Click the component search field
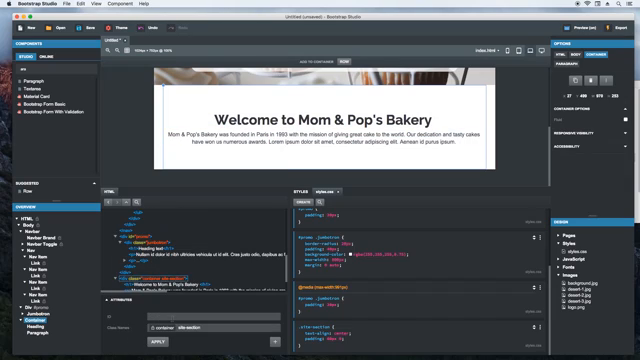The height and width of the screenshot is (360, 640). 56,69
